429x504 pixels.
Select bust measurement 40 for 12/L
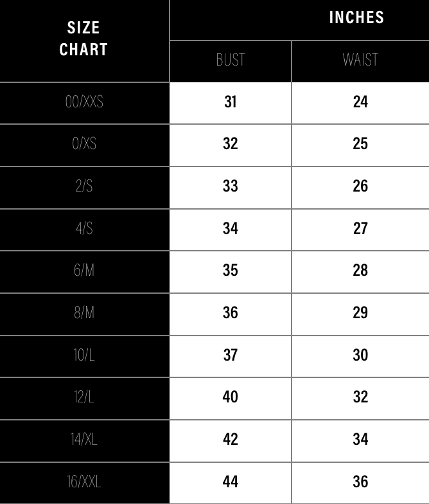point(231,397)
